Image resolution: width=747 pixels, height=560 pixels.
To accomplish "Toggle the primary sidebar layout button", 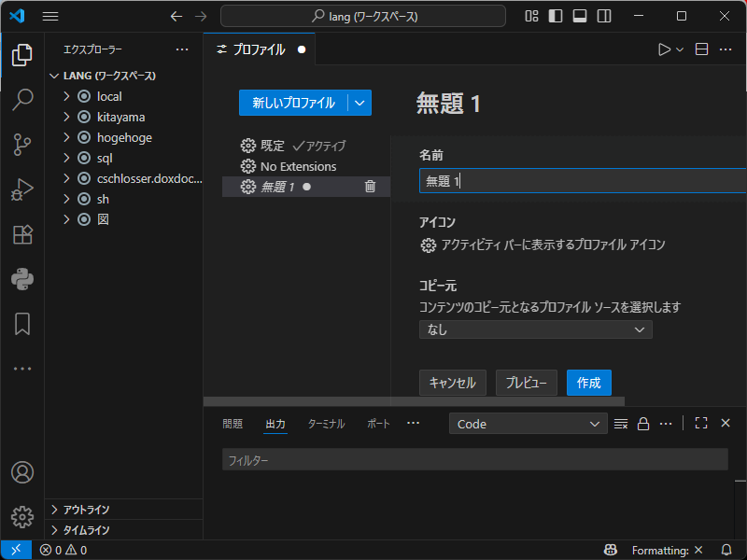I will [557, 17].
